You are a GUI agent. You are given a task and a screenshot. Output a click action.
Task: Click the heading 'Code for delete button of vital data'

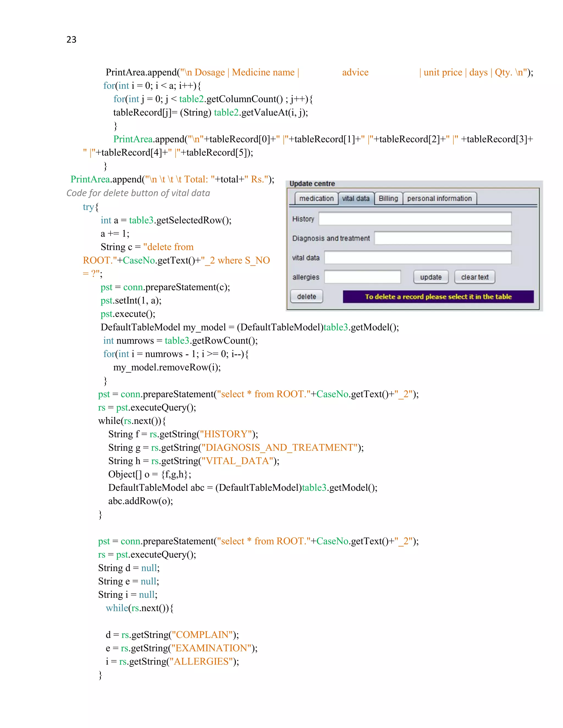point(138,193)
